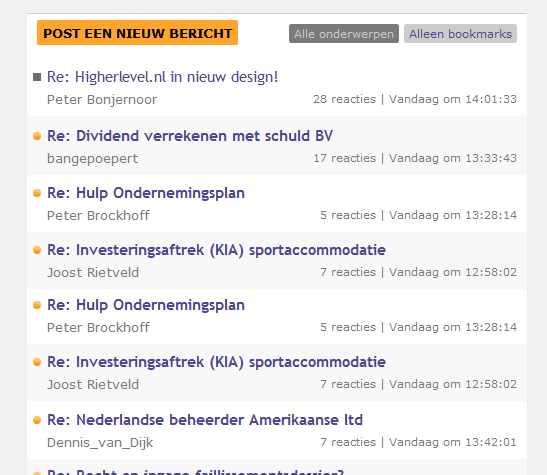This screenshot has width=547, height=475.
Task: Click author name 'Peter Bonjernoor'
Action: pos(102,100)
